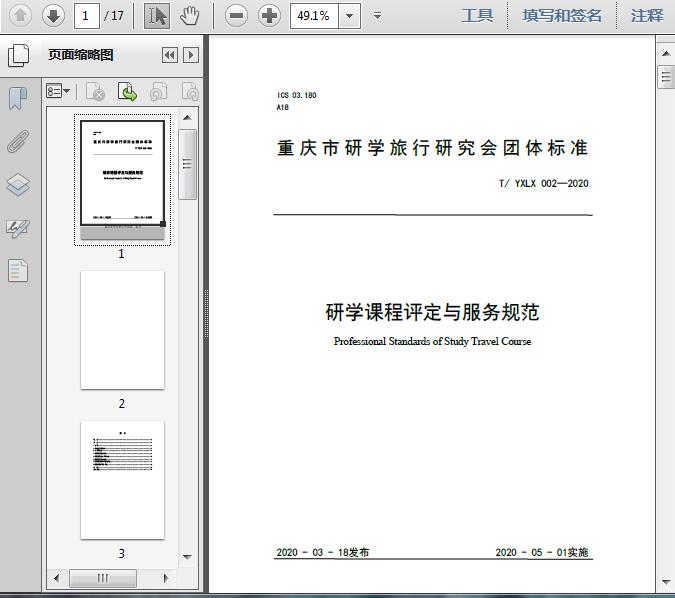Screen dimensions: 675x598
Task: Click the extract pages green arrow icon
Action: point(127,91)
